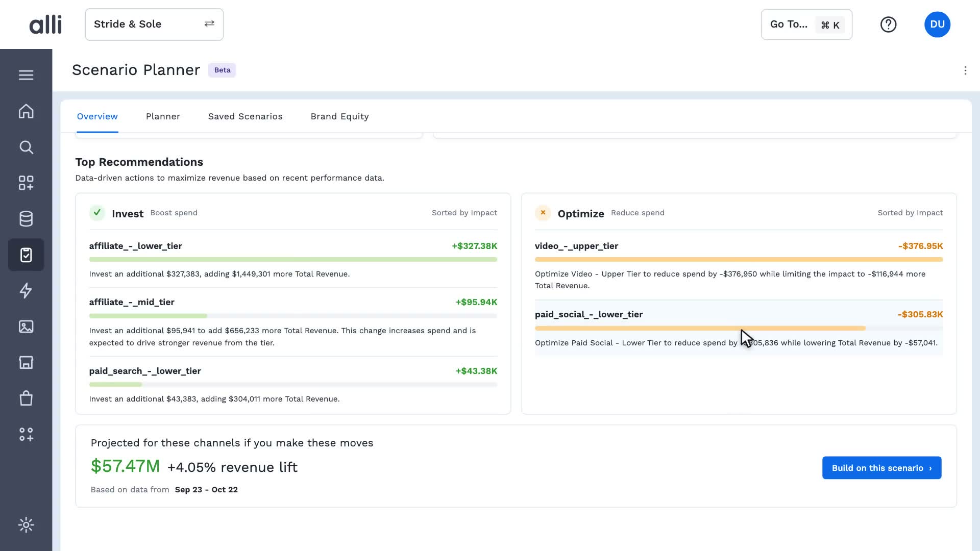The image size is (980, 551).
Task: Click Build on this scenario button
Action: pos(881,468)
